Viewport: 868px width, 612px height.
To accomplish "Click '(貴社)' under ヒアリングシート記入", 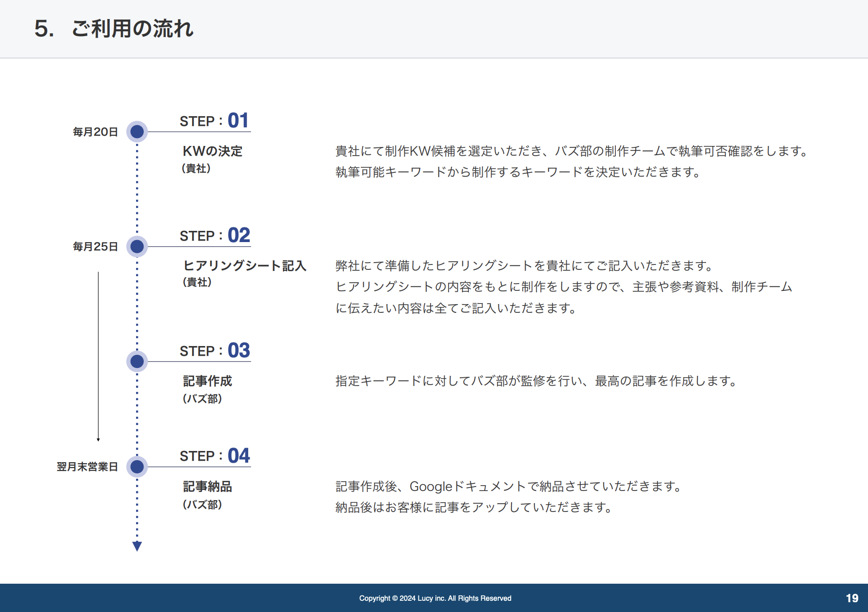I will pyautogui.click(x=197, y=282).
